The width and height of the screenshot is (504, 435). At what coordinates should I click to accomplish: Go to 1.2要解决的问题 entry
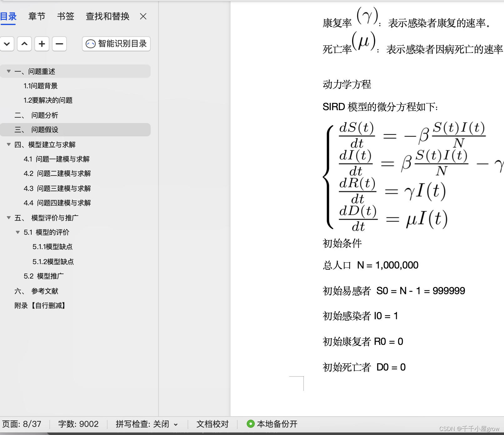coord(48,100)
